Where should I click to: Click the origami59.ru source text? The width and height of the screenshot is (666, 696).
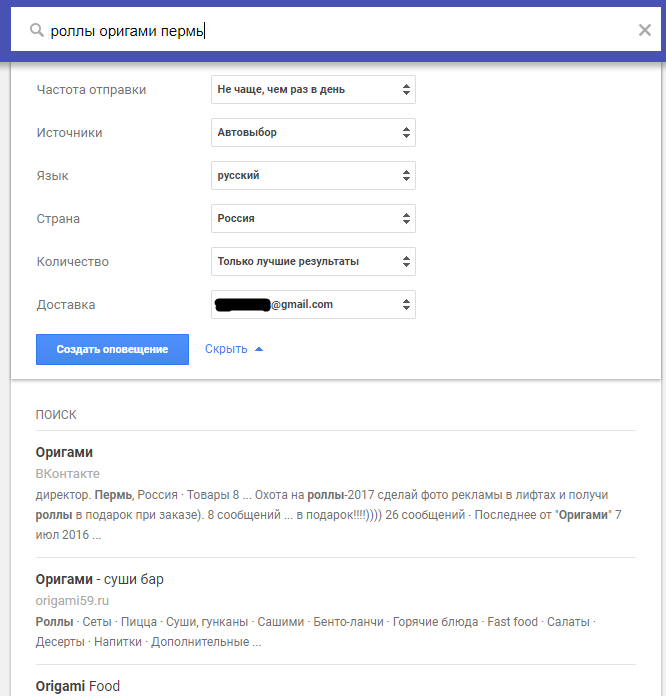(x=72, y=601)
